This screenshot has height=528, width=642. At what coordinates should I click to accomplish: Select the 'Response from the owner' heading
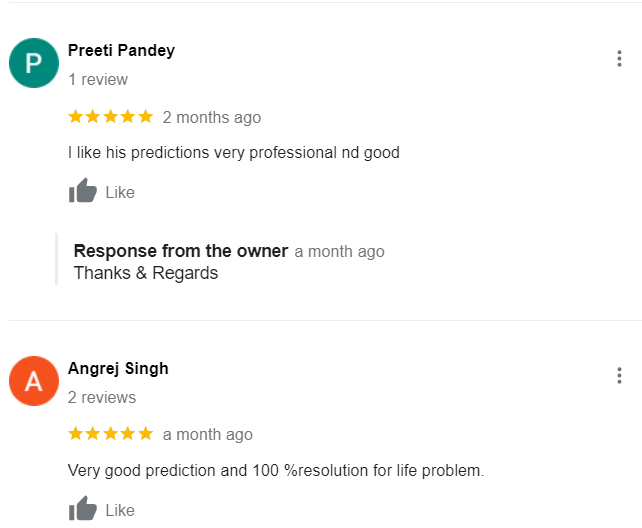(181, 251)
